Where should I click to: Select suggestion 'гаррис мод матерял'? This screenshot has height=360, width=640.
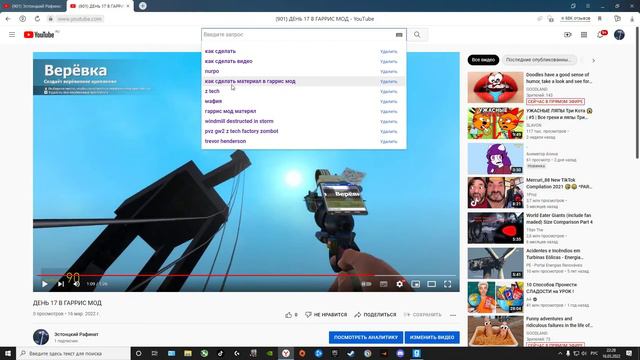230,111
